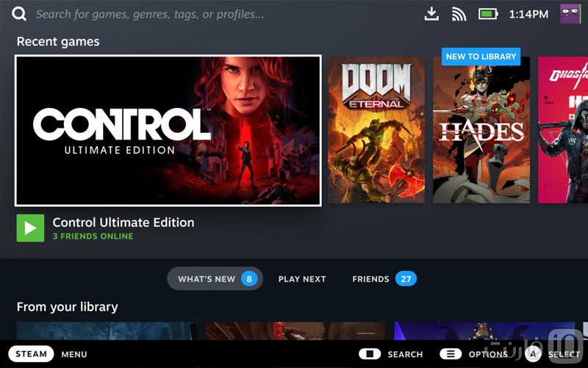Switch to the PLAY NEXT tab

pyautogui.click(x=302, y=279)
